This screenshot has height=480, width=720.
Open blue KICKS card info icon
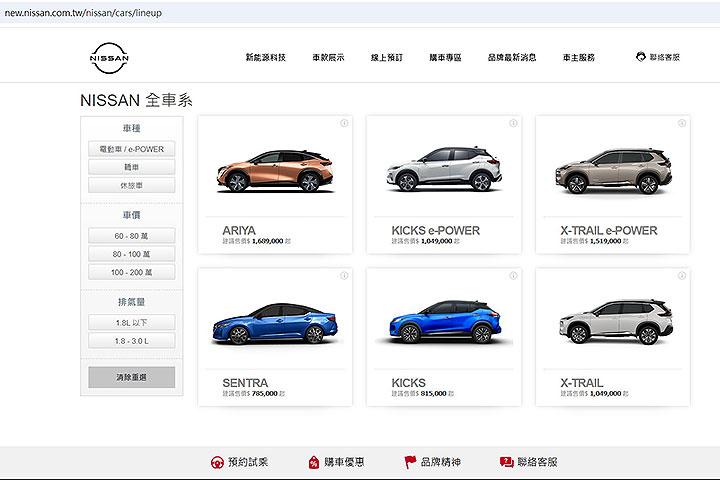tap(513, 276)
